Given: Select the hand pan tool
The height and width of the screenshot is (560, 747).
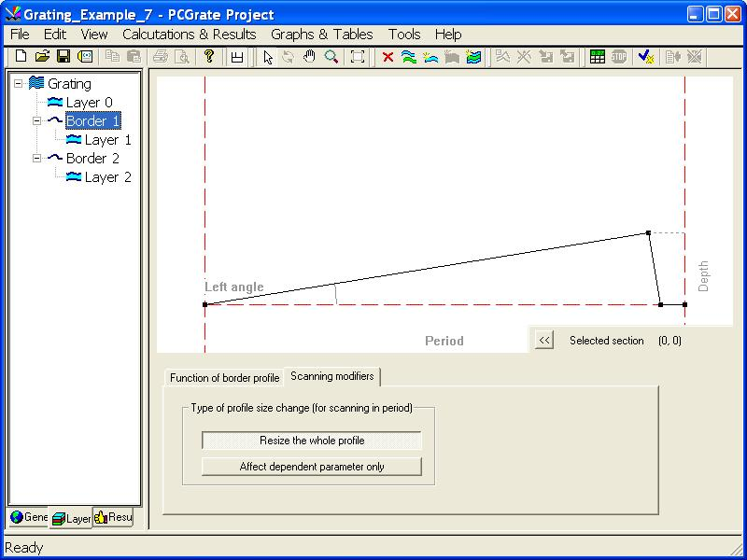Looking at the screenshot, I should pyautogui.click(x=310, y=57).
